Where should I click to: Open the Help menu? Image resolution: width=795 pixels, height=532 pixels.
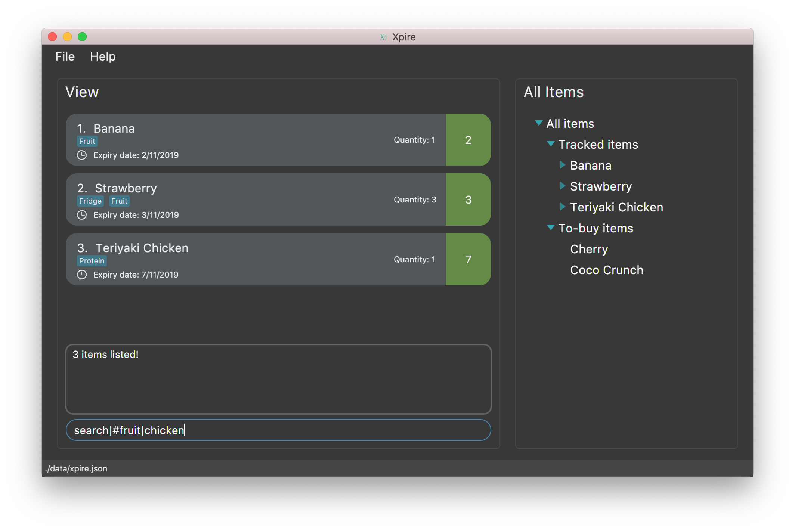point(102,56)
